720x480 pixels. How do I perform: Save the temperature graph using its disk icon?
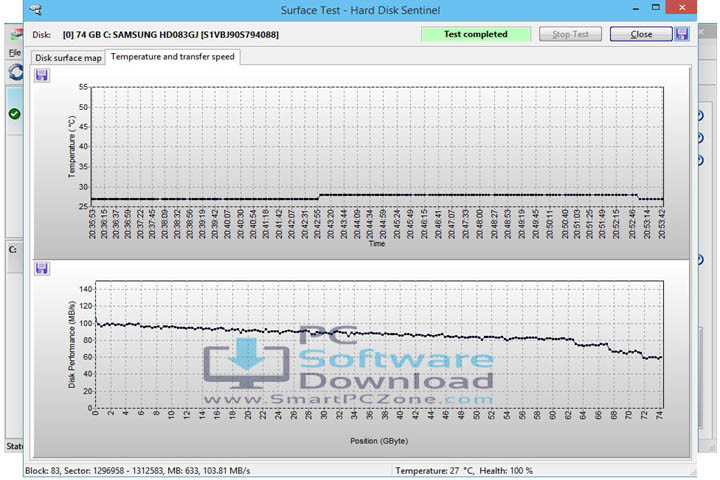coord(42,75)
